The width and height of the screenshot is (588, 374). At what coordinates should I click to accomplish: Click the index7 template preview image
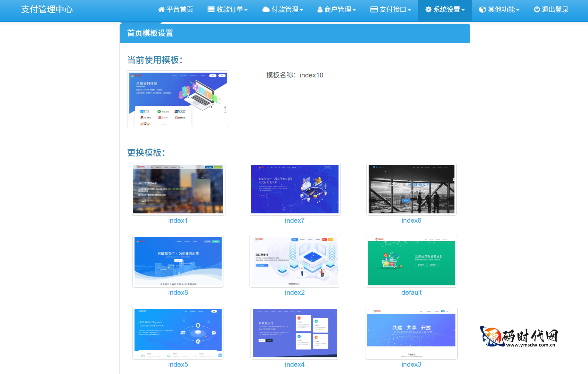point(294,189)
